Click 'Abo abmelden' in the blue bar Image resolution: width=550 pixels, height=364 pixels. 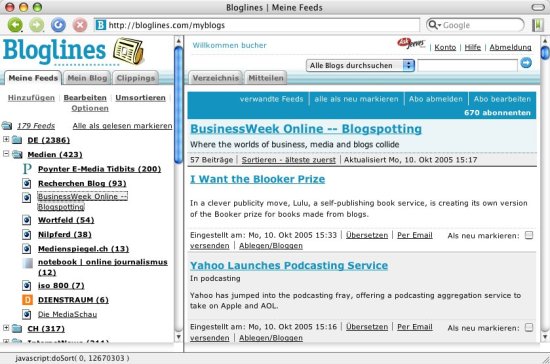[x=436, y=99]
